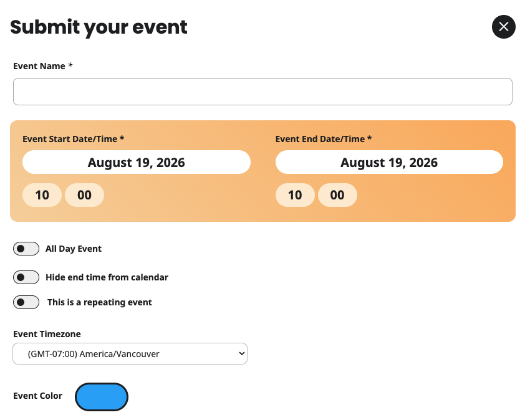Toggle Hide end time from calendar switch
This screenshot has width=525, height=420.
(x=26, y=277)
